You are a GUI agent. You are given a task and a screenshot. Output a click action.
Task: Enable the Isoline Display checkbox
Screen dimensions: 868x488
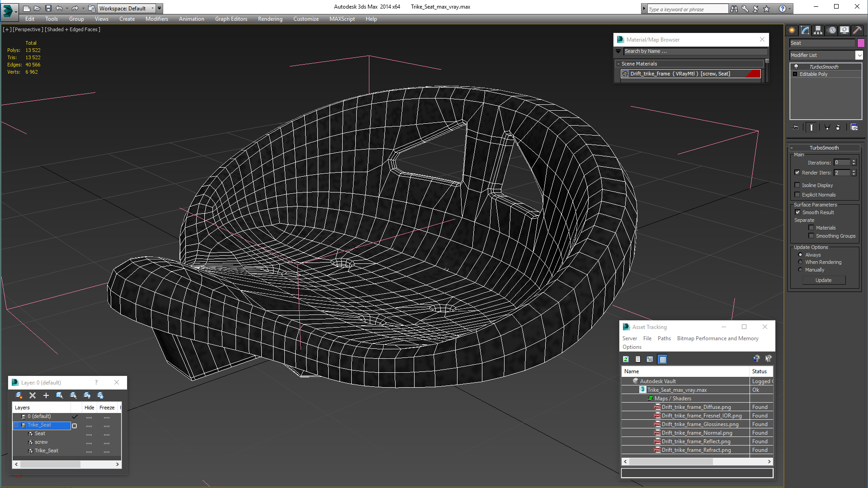click(797, 185)
